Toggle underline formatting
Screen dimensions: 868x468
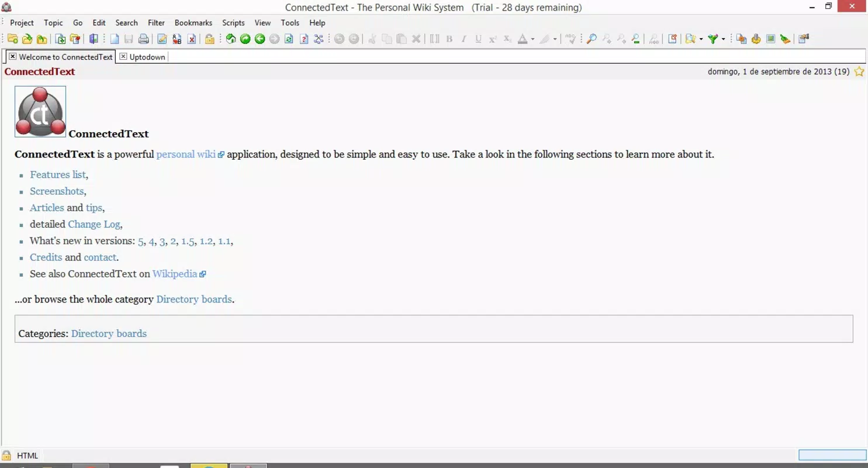(x=478, y=39)
